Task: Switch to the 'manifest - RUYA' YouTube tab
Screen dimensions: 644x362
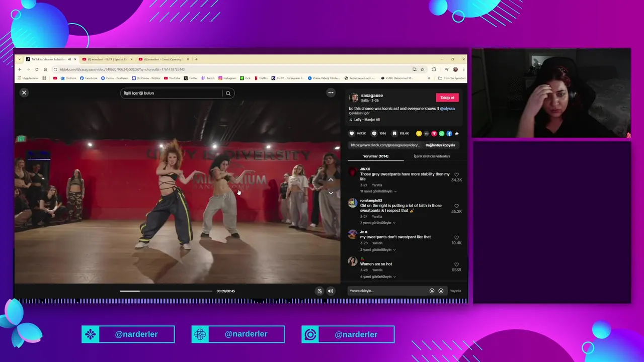Action: pyautogui.click(x=107, y=59)
